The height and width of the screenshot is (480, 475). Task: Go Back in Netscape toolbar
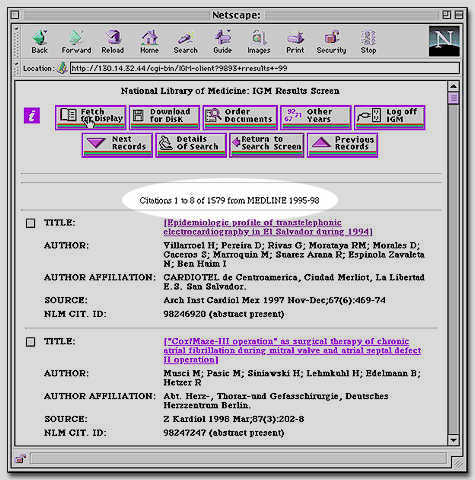[40, 42]
